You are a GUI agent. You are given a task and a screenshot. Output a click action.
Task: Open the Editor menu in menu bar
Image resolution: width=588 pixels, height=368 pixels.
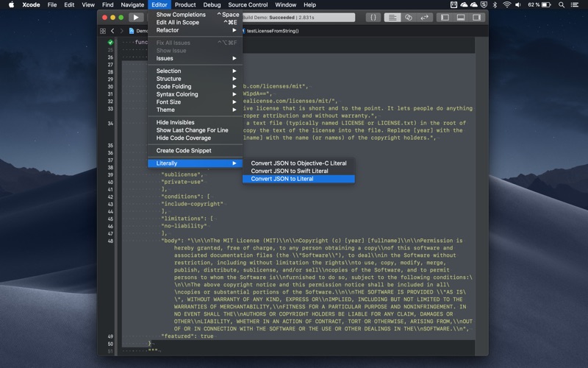click(x=159, y=4)
